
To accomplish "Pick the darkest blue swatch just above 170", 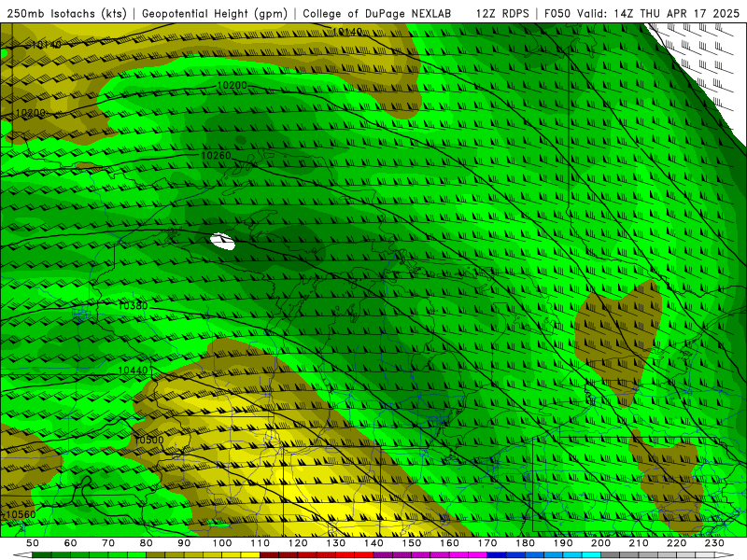I will tap(497, 555).
